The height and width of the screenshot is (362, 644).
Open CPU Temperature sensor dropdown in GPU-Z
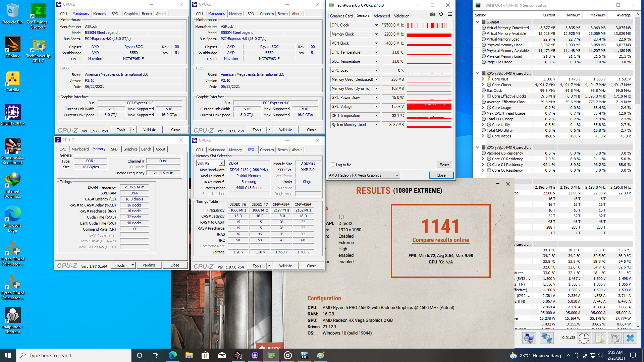coord(376,116)
